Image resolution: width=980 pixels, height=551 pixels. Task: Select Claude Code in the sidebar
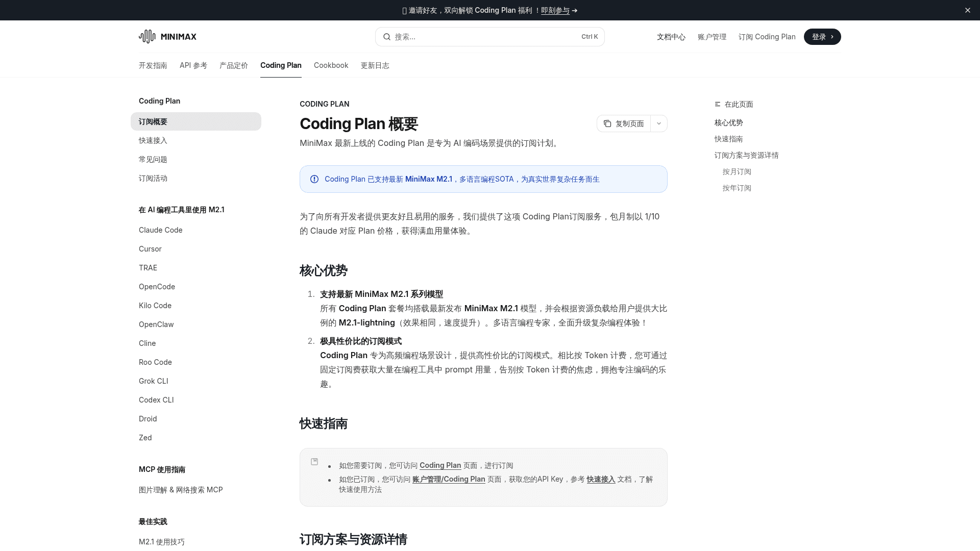pyautogui.click(x=160, y=230)
